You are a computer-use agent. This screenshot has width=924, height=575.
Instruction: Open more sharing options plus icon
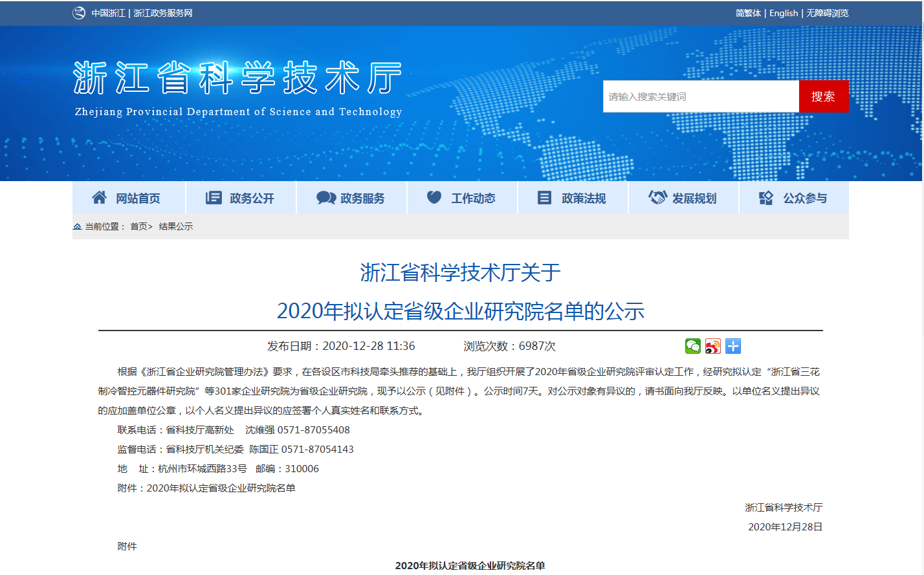733,346
